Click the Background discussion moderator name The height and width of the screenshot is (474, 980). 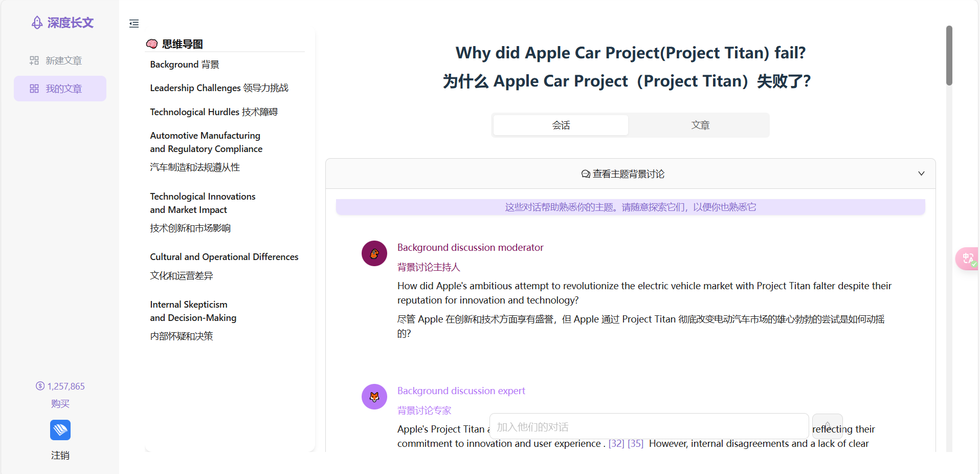coord(470,247)
